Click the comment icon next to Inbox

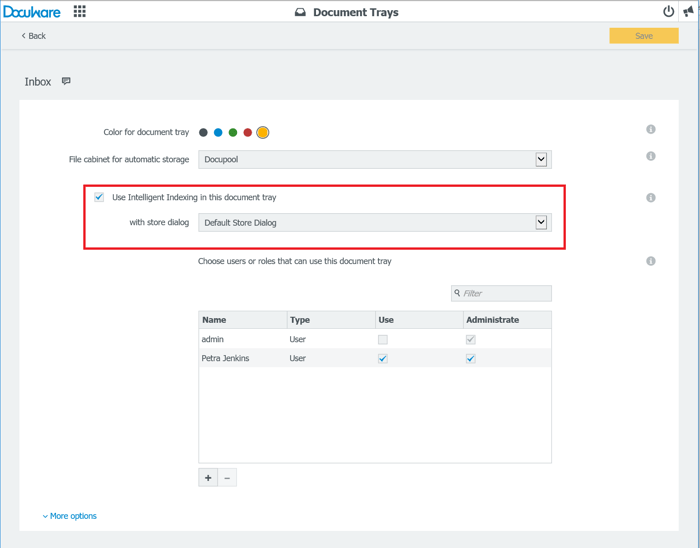click(66, 81)
